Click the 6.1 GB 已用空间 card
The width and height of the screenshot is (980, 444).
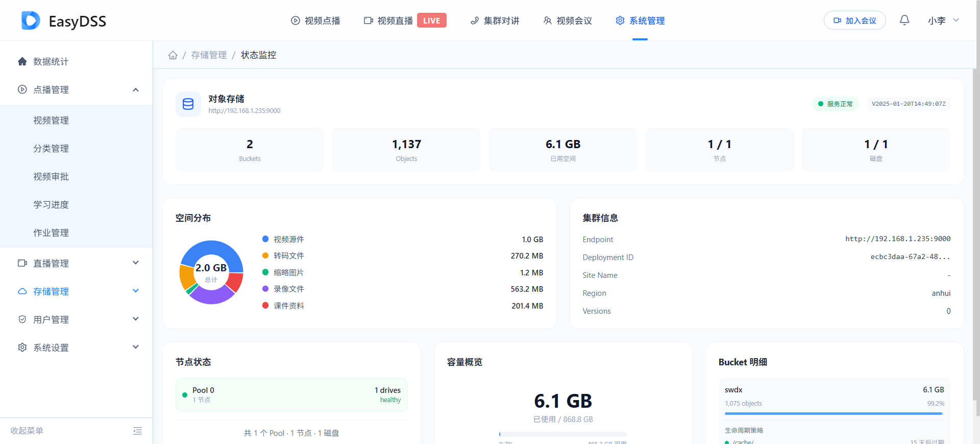(563, 149)
